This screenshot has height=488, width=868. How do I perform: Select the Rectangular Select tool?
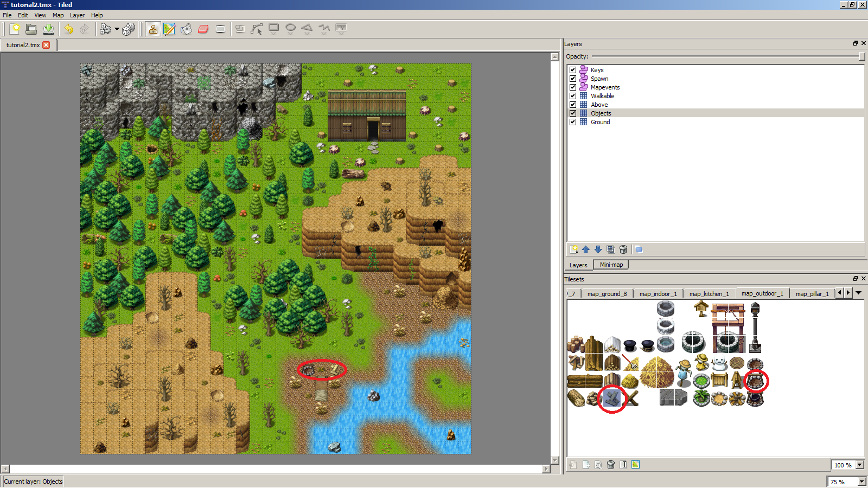(220, 29)
